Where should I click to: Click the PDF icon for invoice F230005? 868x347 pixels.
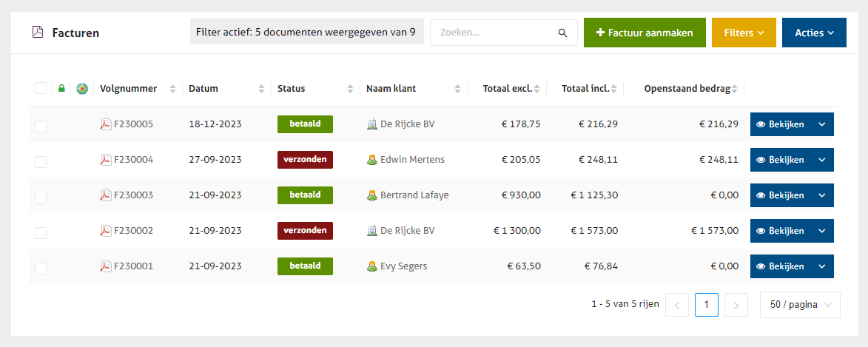105,124
